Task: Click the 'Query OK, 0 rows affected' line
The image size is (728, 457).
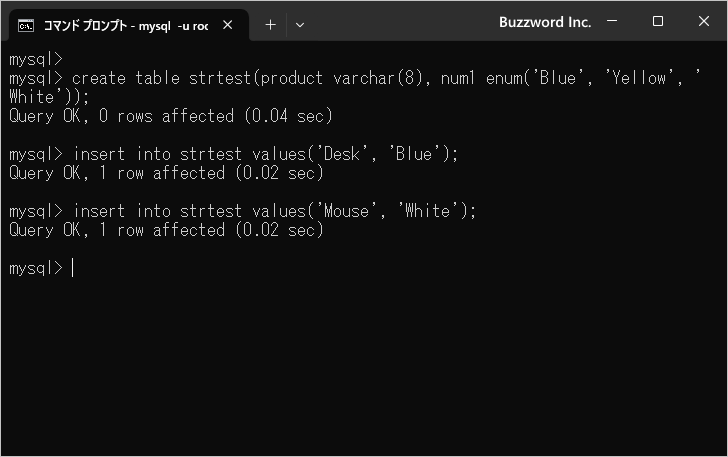Action: pos(170,116)
